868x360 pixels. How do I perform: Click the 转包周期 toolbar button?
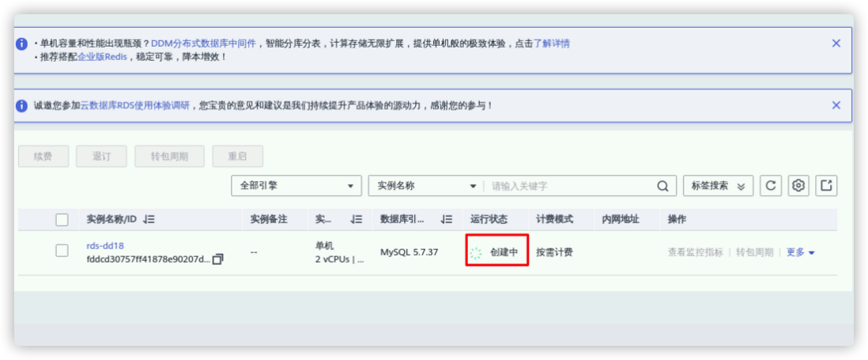pyautogui.click(x=169, y=156)
